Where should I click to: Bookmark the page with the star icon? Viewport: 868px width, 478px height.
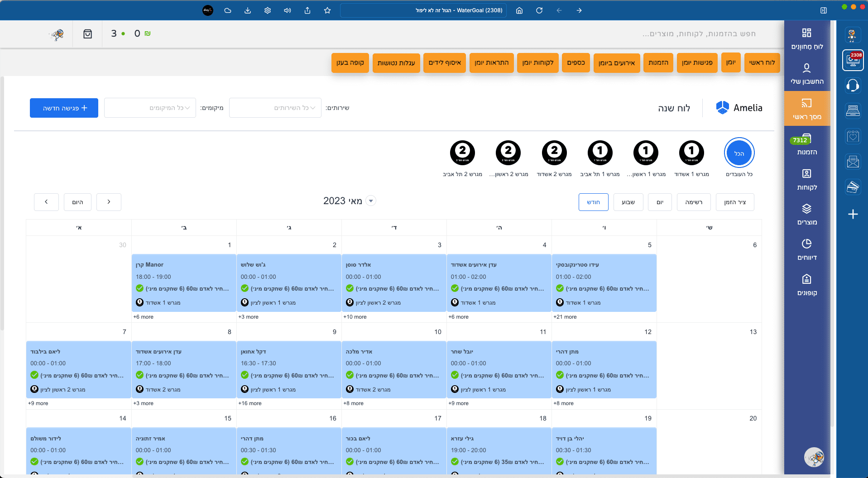tap(327, 10)
